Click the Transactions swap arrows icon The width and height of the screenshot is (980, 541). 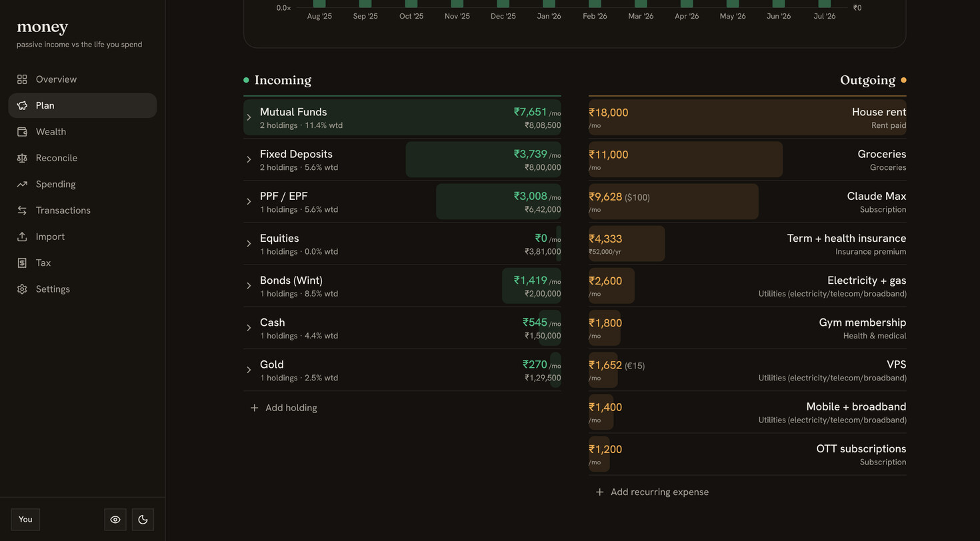(x=22, y=211)
